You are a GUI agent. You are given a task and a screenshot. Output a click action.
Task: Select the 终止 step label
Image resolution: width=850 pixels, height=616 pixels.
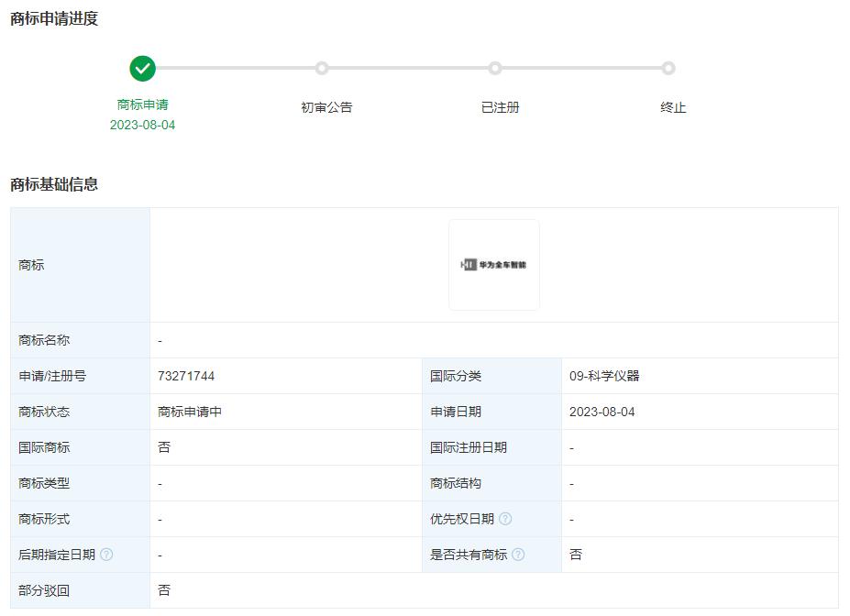click(673, 107)
